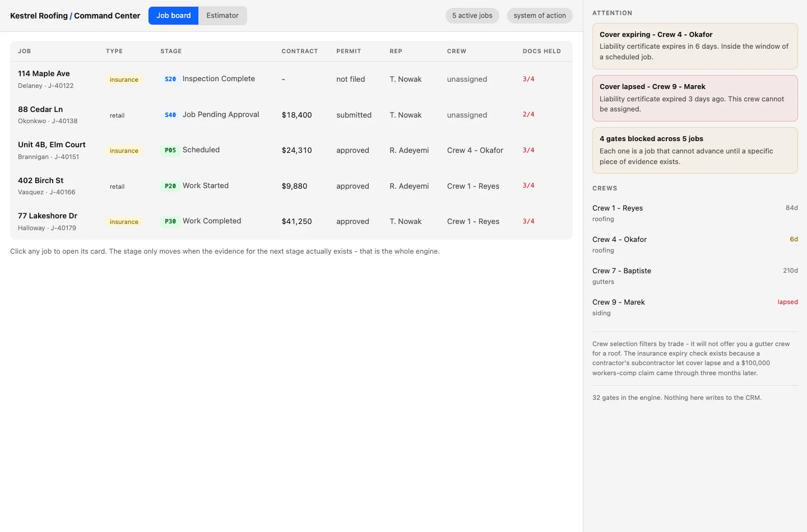
Task: Open the Cover lapsed Crew 9 alert
Action: coord(695,98)
